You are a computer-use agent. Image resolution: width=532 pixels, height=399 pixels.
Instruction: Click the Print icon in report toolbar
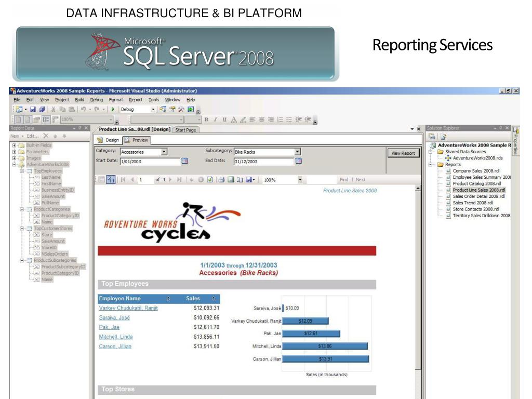point(221,179)
